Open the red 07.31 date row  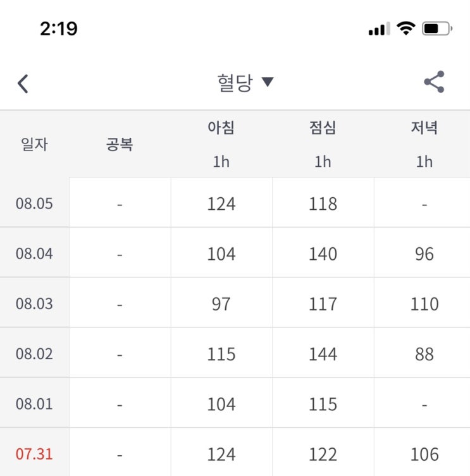point(34,454)
